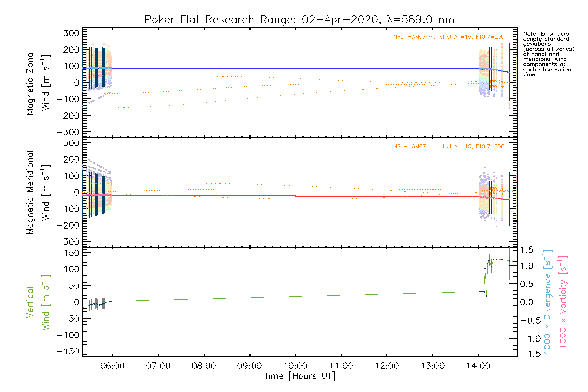Click the blue '1000 x Divergence' axis title
The height and width of the screenshot is (392, 588).
[547, 302]
